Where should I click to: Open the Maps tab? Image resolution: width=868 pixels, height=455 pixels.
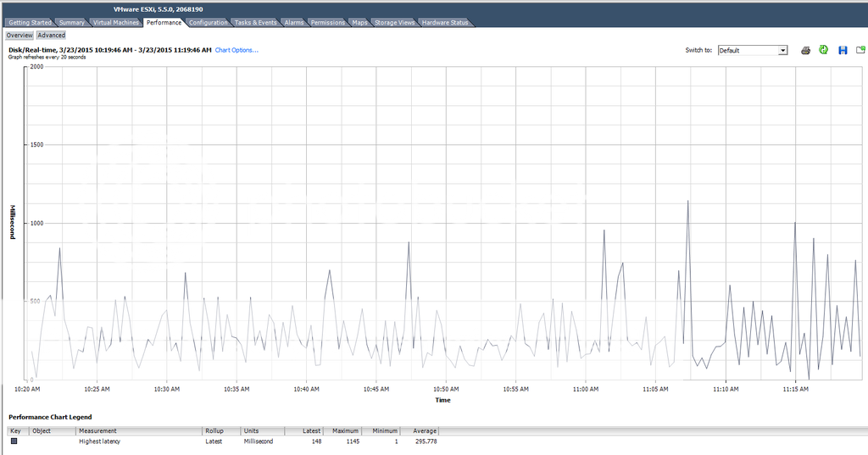(359, 23)
